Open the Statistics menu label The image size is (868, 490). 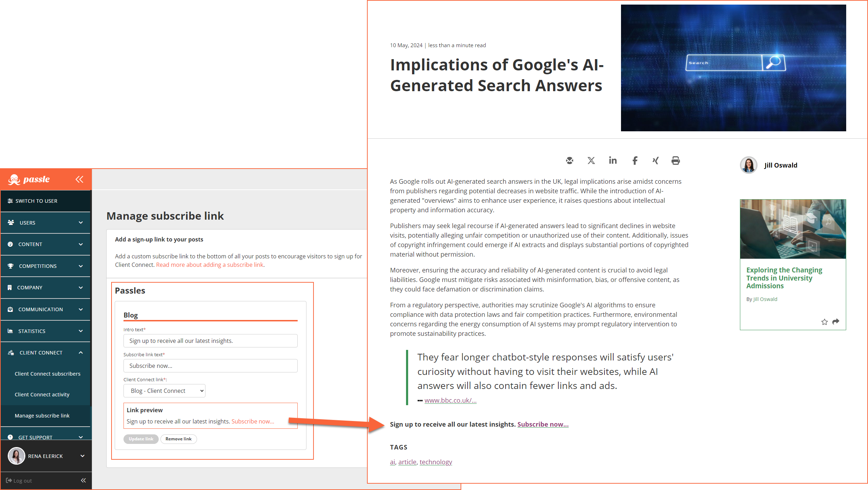32,331
